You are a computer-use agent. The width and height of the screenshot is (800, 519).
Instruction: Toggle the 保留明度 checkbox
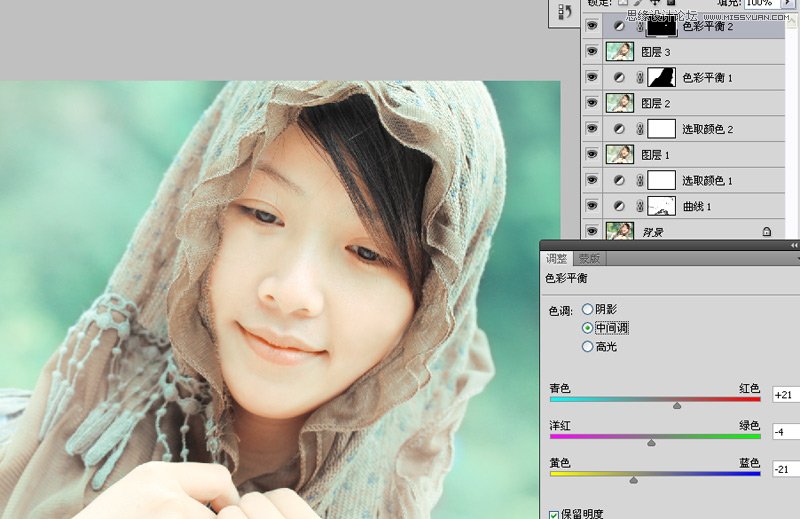554,514
